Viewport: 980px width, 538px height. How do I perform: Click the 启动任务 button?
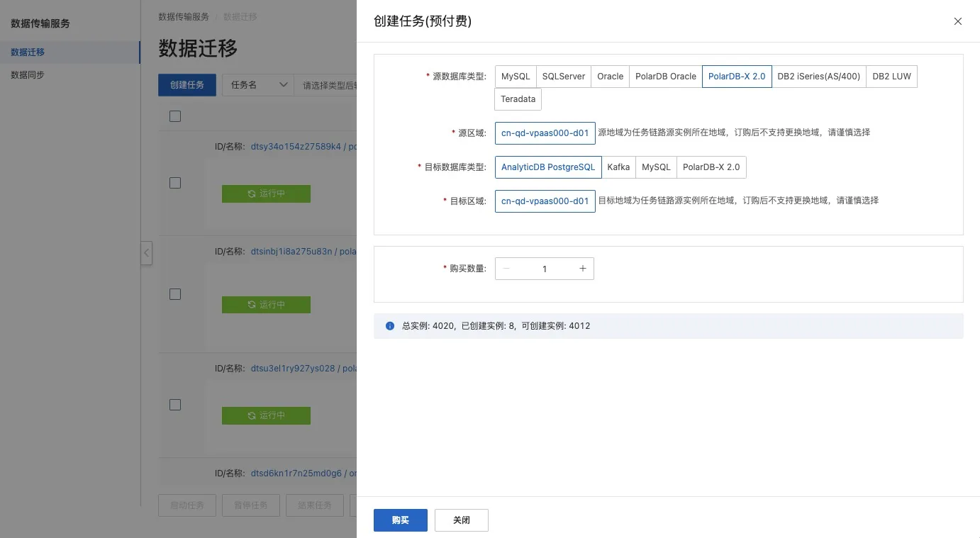click(x=187, y=505)
